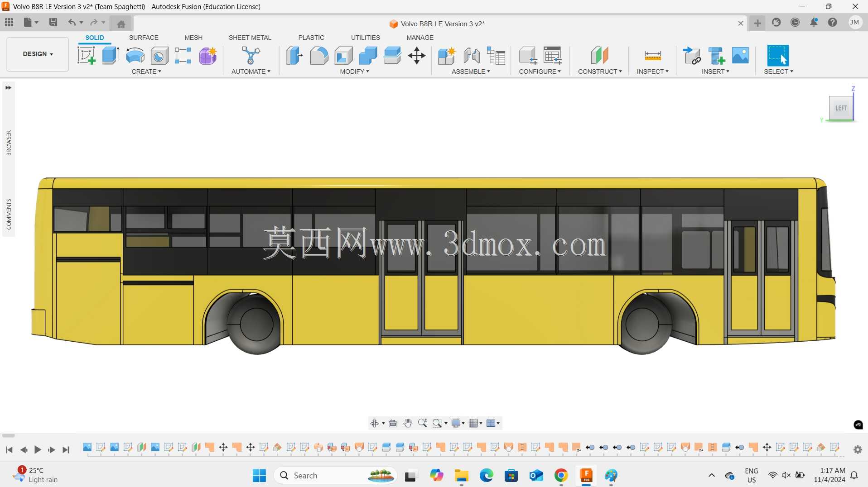Select the Shell tool
Screen dimensions: 868x487
pos(343,56)
